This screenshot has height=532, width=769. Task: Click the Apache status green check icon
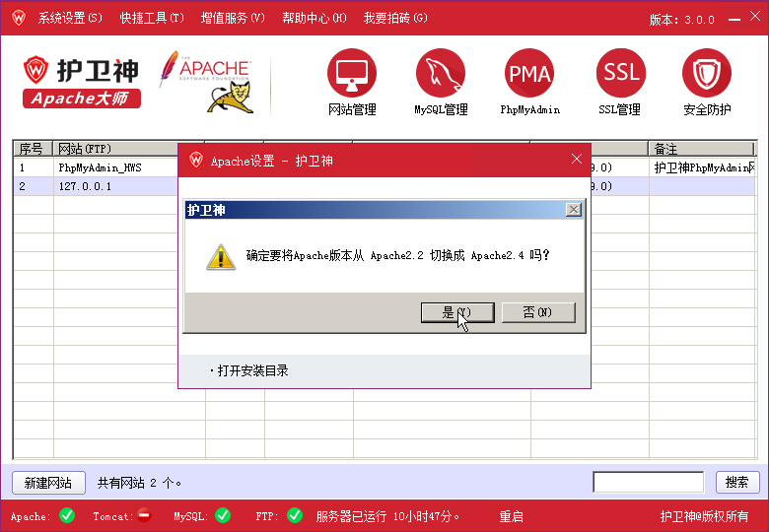(x=67, y=515)
